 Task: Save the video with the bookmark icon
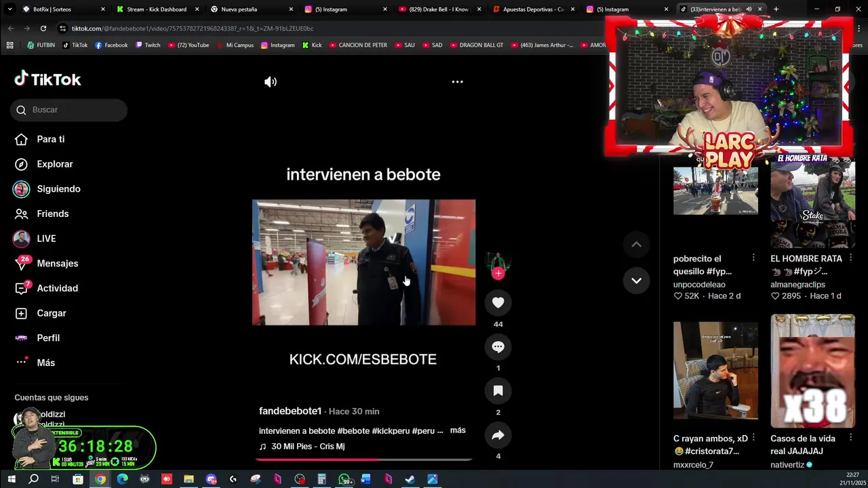[x=498, y=390]
